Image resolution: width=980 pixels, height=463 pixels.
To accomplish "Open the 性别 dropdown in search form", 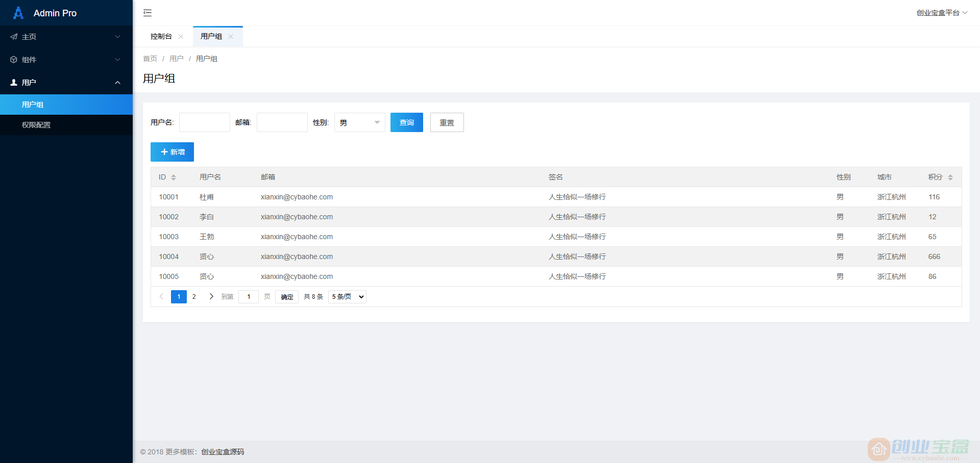I will tap(359, 122).
